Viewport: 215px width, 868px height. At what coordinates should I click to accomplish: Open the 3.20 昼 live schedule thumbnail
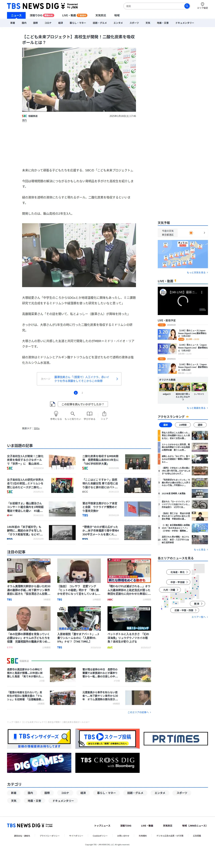[x=167, y=334]
